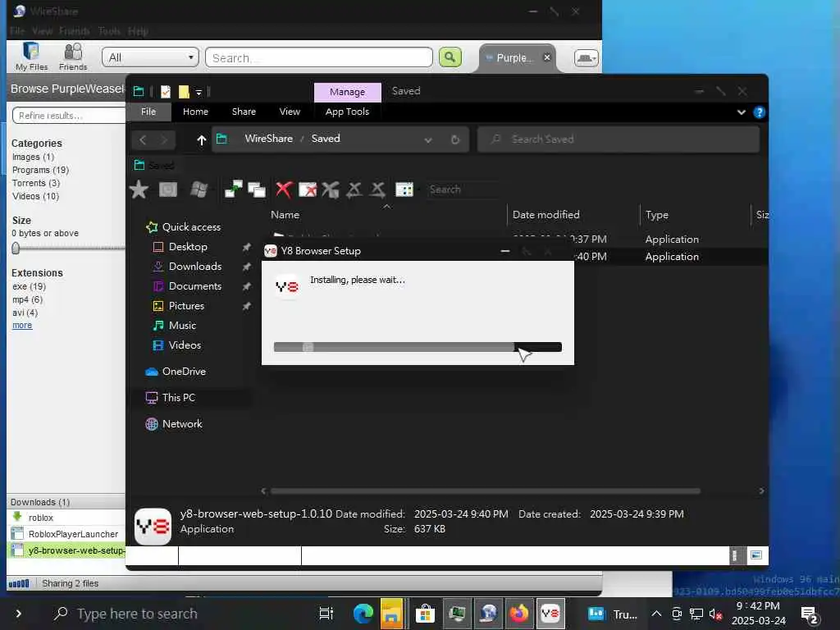Open Music in navigation pane
The image size is (840, 630).
(182, 325)
